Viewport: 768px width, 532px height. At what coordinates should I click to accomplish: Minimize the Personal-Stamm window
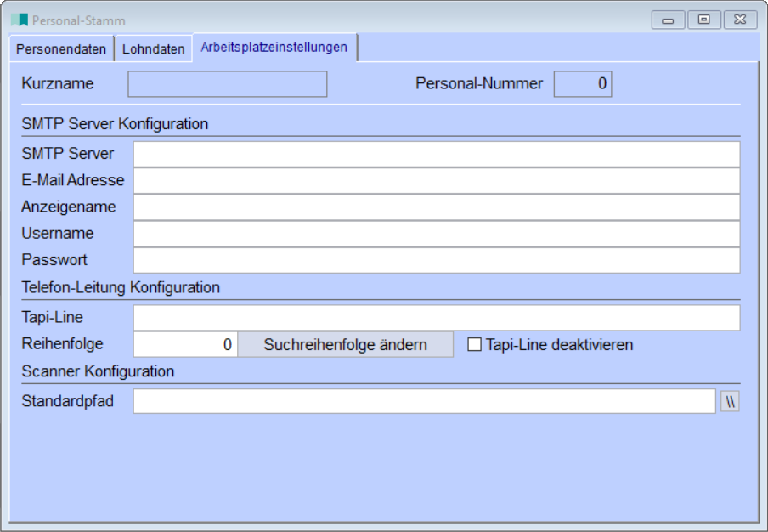[x=669, y=20]
